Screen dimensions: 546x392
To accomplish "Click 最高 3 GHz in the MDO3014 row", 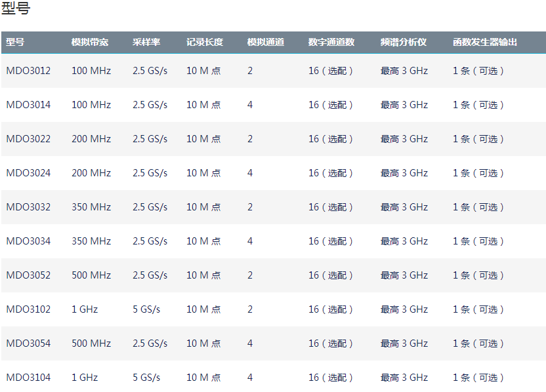I will pos(404,105).
